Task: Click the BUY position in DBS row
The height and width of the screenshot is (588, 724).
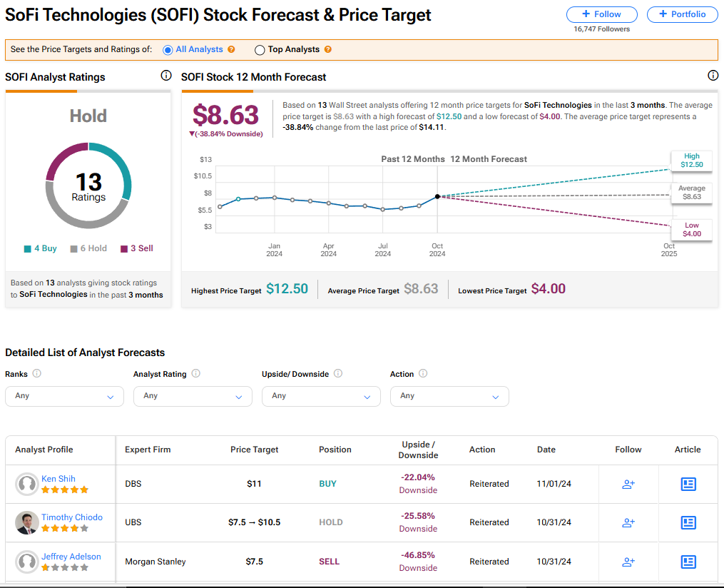Action: (328, 484)
